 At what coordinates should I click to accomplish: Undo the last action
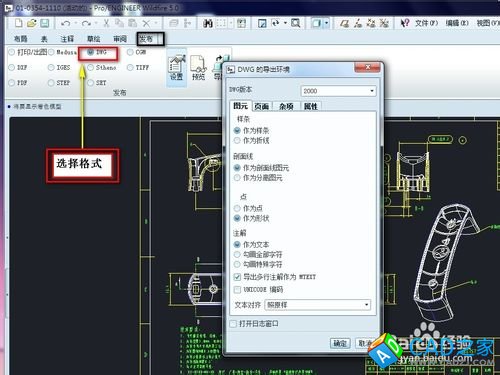[x=66, y=23]
